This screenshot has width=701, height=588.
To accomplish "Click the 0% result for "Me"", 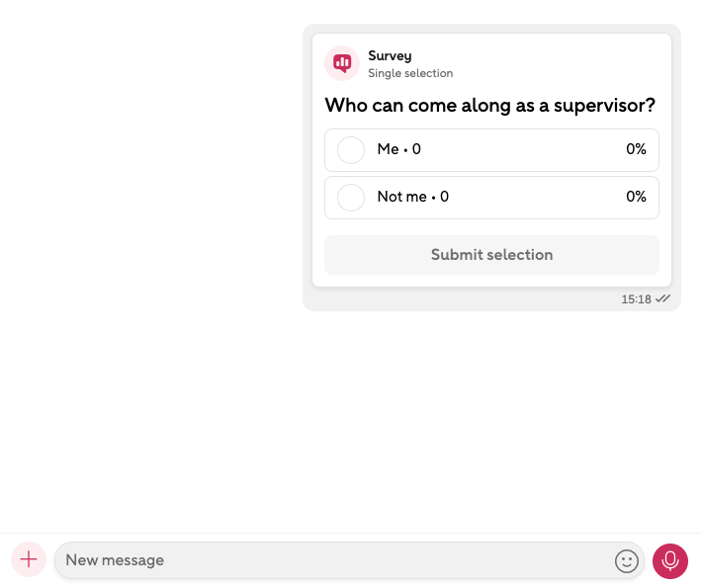I will tap(636, 150).
